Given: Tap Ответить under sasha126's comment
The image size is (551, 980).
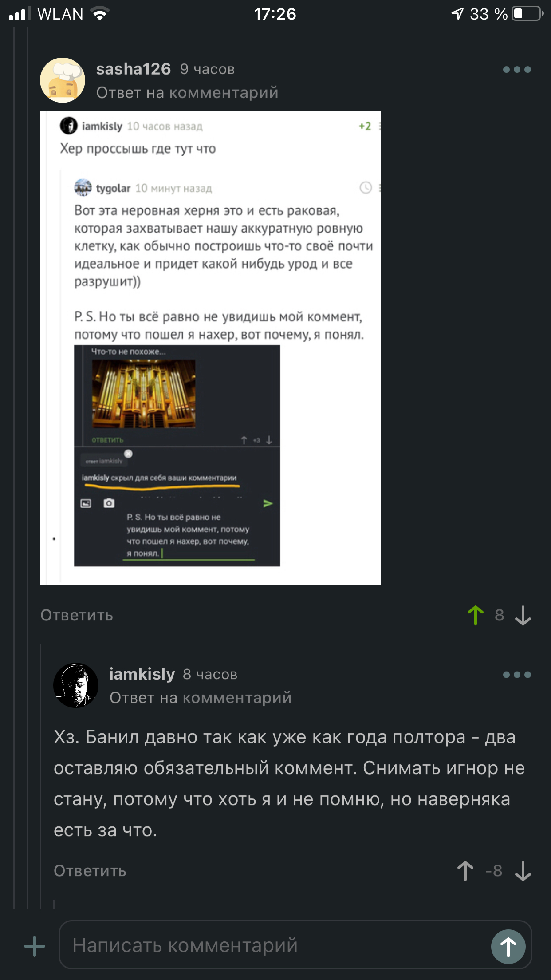Looking at the screenshot, I should tap(77, 616).
